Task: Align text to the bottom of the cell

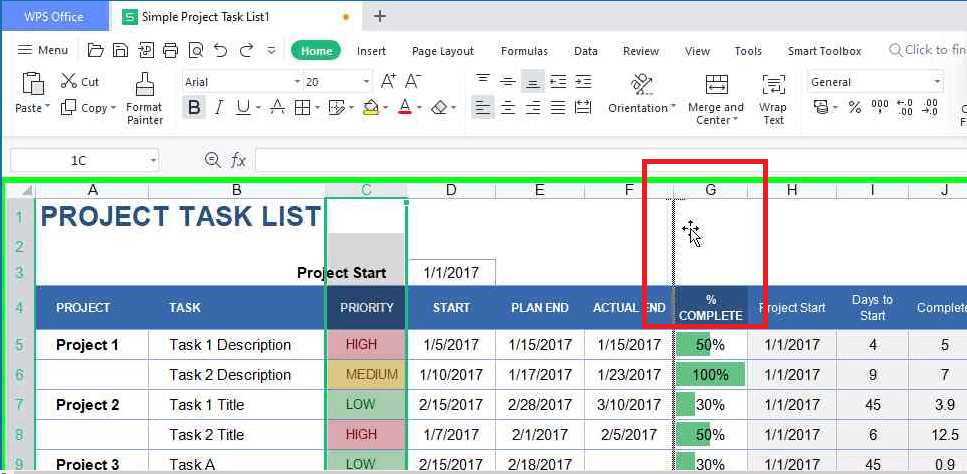Action: [532, 81]
